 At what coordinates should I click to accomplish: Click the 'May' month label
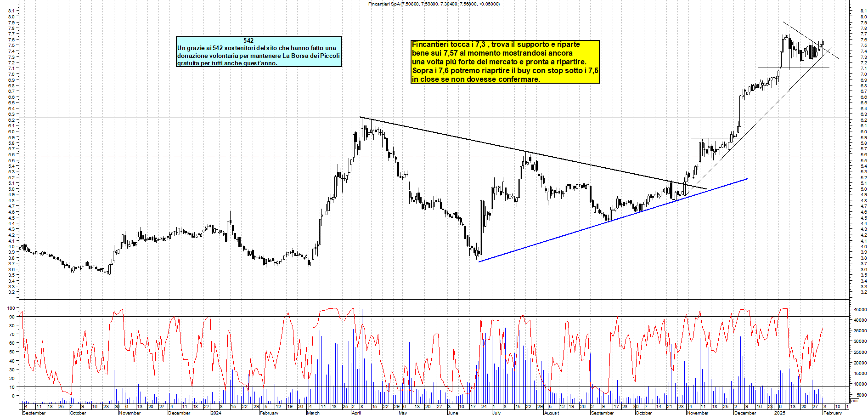pos(403,413)
